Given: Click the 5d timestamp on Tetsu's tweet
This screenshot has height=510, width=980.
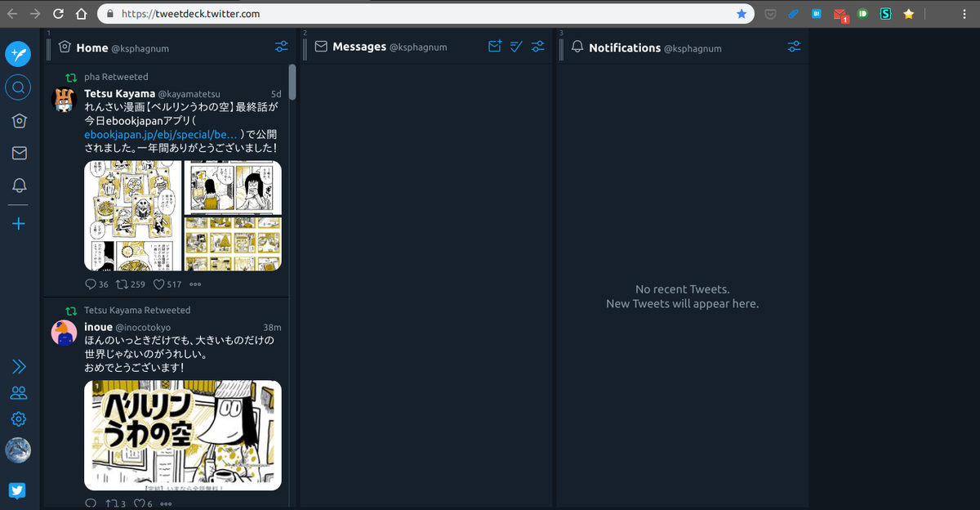Looking at the screenshot, I should click(276, 94).
